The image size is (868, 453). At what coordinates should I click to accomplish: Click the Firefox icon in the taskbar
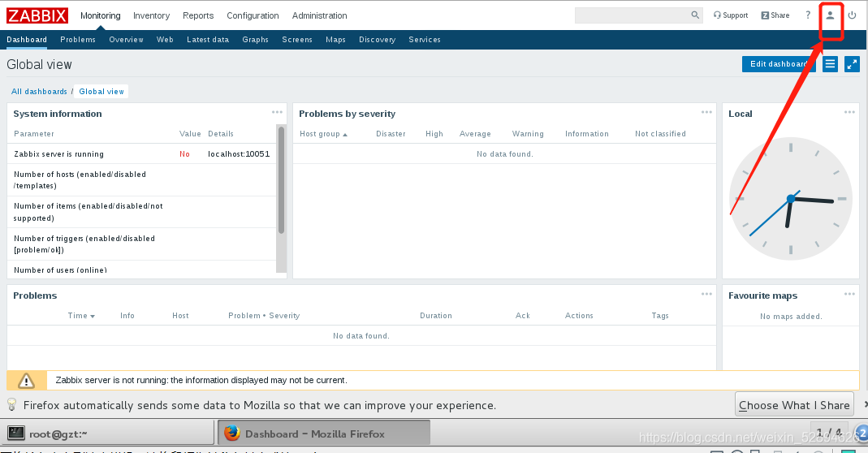(232, 433)
